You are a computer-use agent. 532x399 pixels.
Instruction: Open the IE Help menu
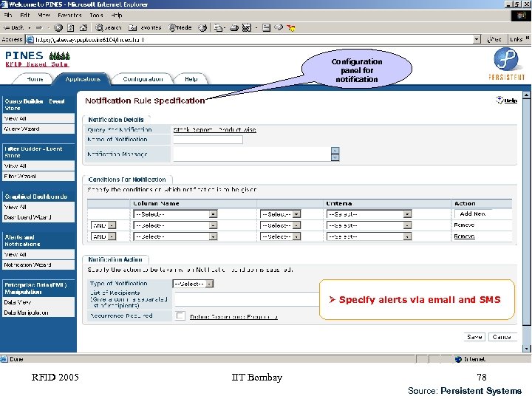pos(117,15)
